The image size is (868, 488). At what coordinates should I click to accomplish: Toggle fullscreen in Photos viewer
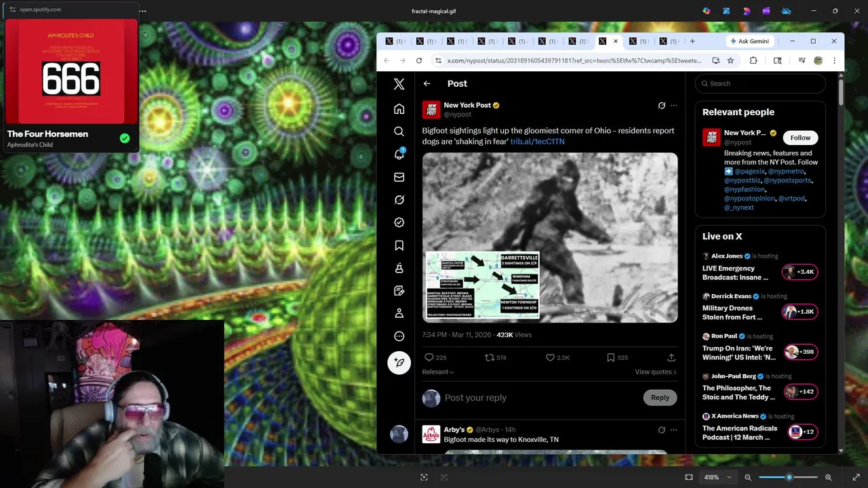[856, 477]
